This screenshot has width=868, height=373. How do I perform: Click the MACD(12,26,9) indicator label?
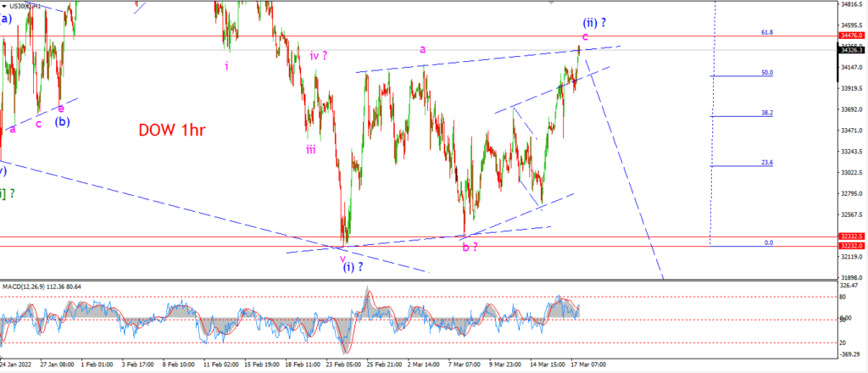click(x=39, y=287)
